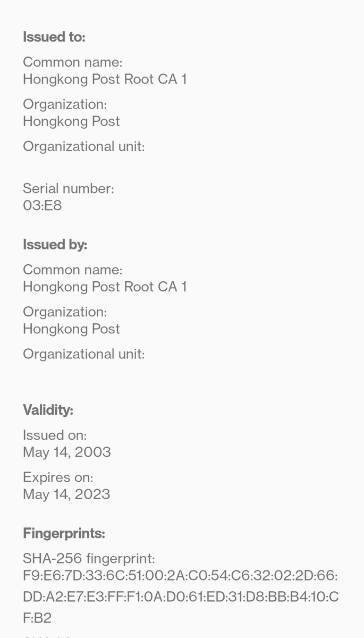
Task: Select the fingerprint line starting with F9:E6:7D
Action: point(180,575)
